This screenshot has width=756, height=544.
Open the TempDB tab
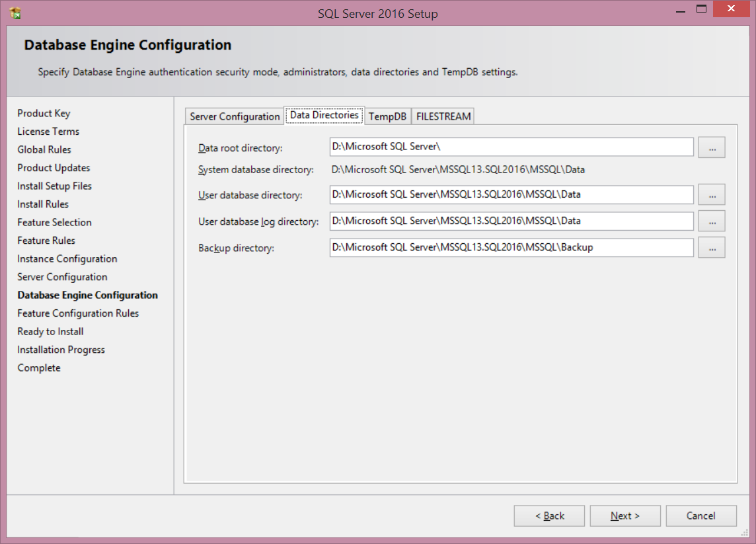pyautogui.click(x=387, y=116)
